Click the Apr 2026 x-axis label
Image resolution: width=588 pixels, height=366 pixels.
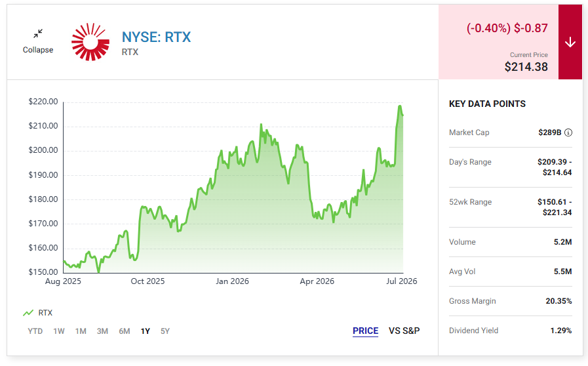317,281
